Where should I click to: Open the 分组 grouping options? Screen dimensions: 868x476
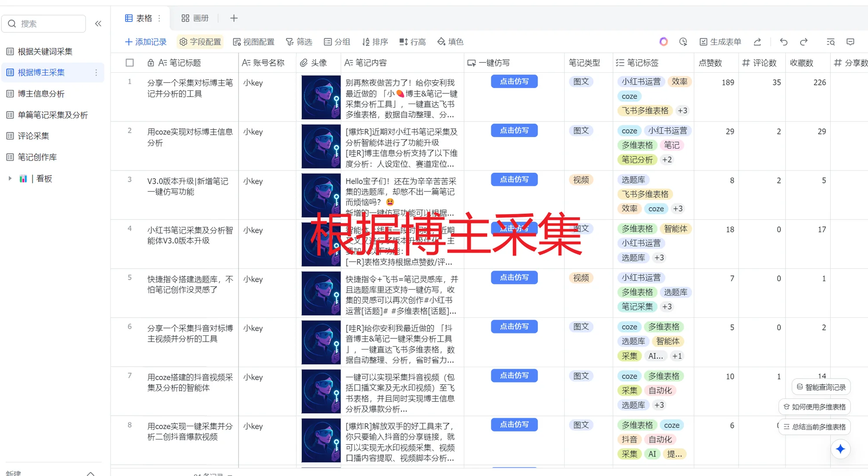tap(337, 42)
